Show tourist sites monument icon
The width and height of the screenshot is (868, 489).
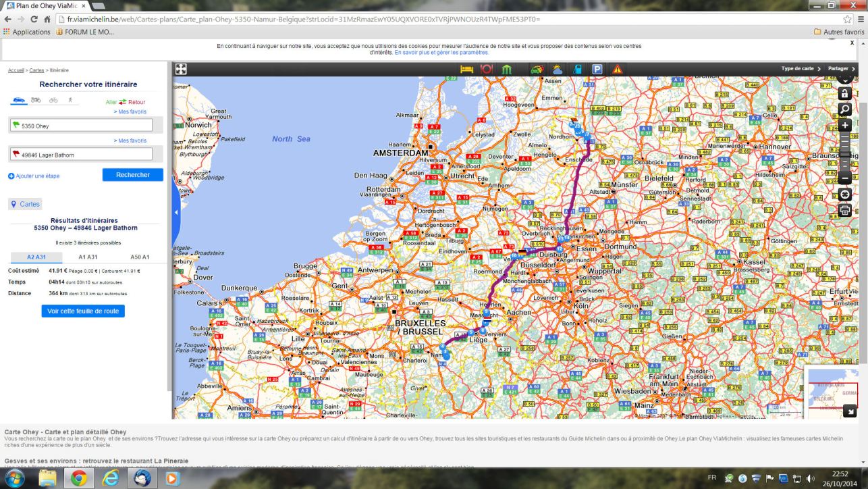tap(507, 69)
